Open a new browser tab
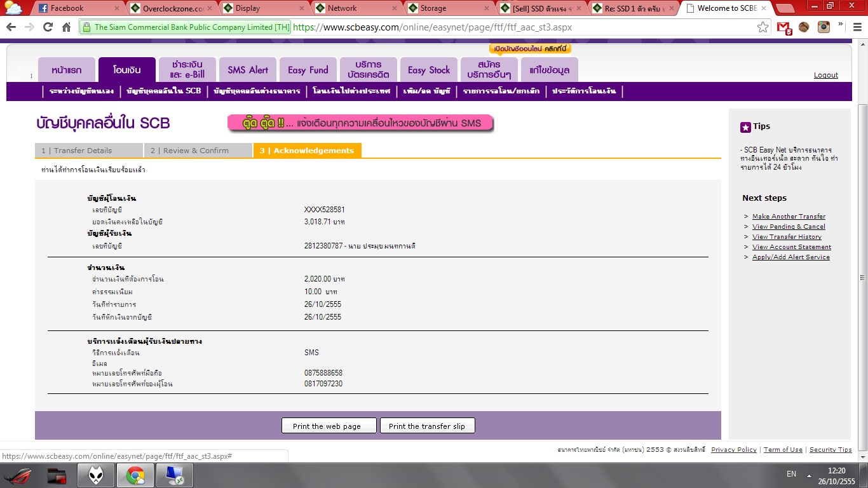Screen dimensions: 868x488 point(785,8)
